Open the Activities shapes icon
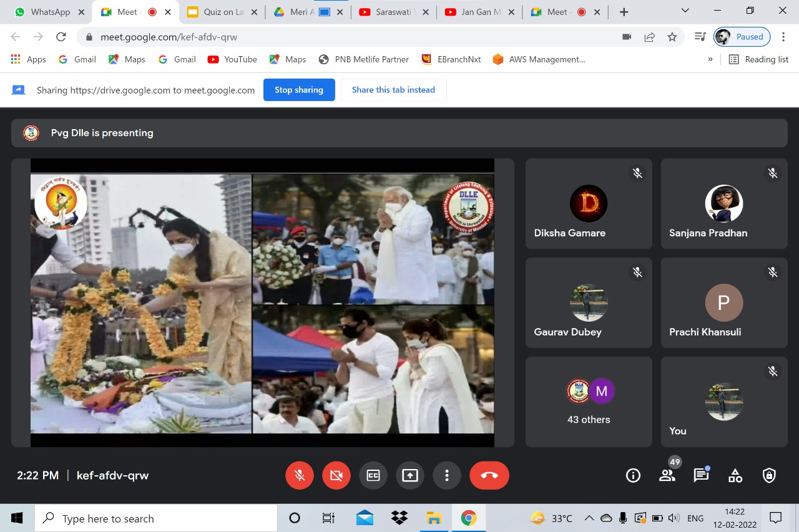Viewport: 799px width, 532px height. point(735,476)
